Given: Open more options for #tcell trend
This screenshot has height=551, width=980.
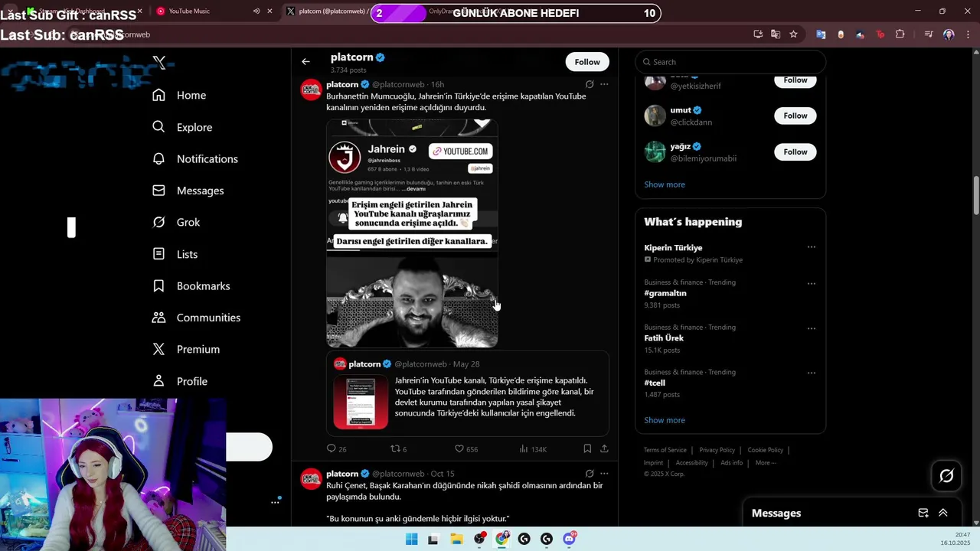Looking at the screenshot, I should (x=812, y=373).
